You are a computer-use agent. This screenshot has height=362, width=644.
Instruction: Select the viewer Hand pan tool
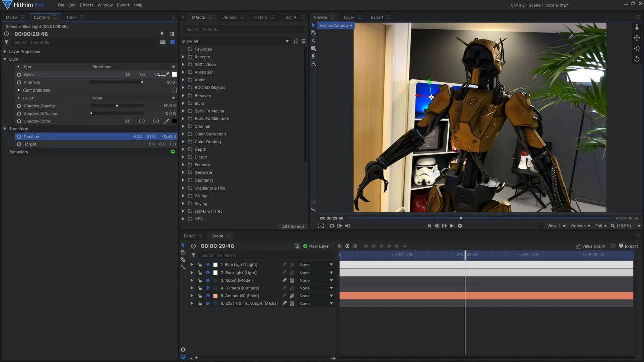[313, 33]
